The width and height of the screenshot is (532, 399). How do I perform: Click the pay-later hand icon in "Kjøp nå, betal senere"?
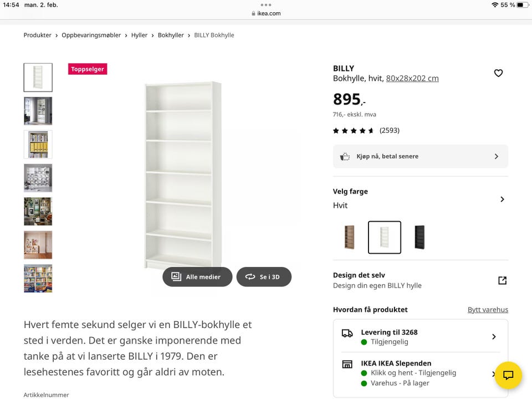[344, 156]
